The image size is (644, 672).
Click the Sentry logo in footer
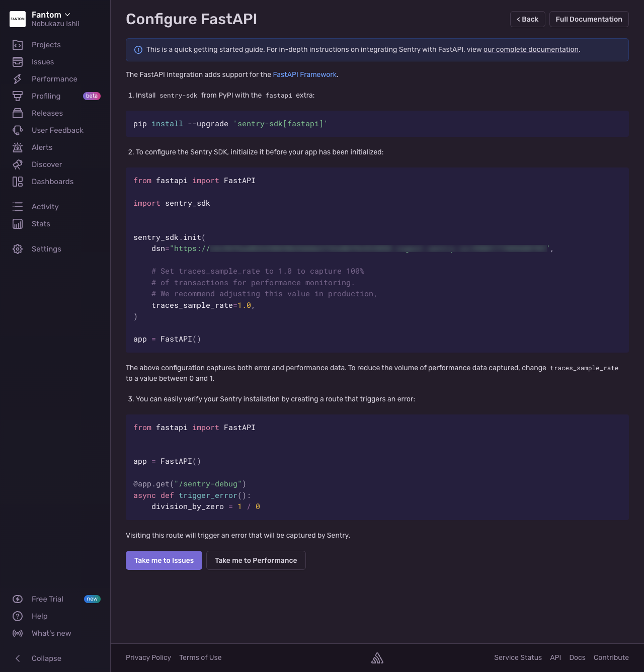377,658
